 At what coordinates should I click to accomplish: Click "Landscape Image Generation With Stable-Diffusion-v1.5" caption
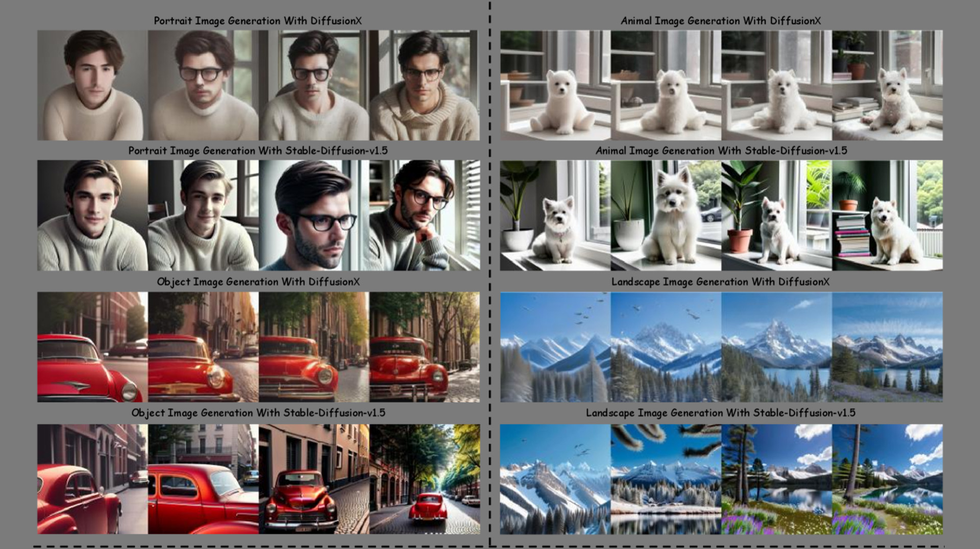720,413
